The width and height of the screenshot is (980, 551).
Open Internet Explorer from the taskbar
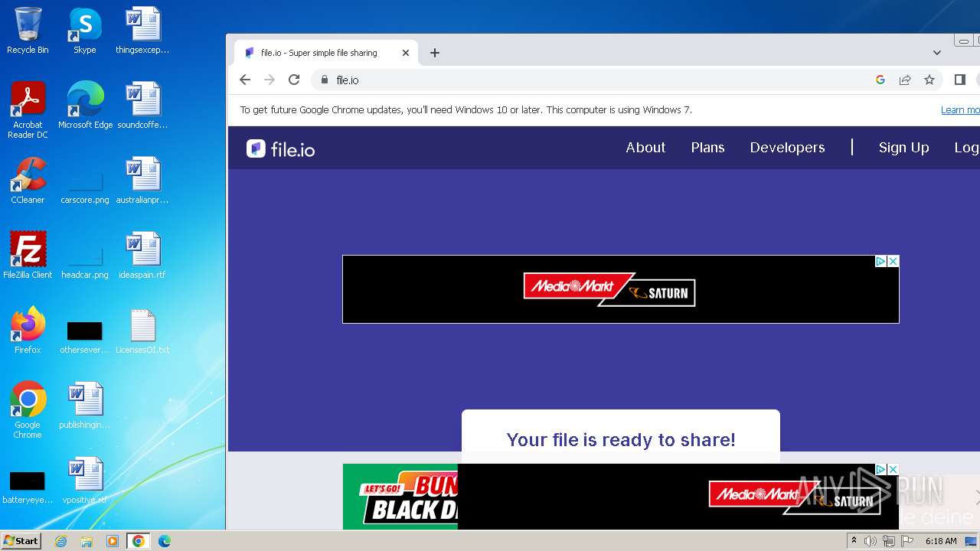(61, 541)
